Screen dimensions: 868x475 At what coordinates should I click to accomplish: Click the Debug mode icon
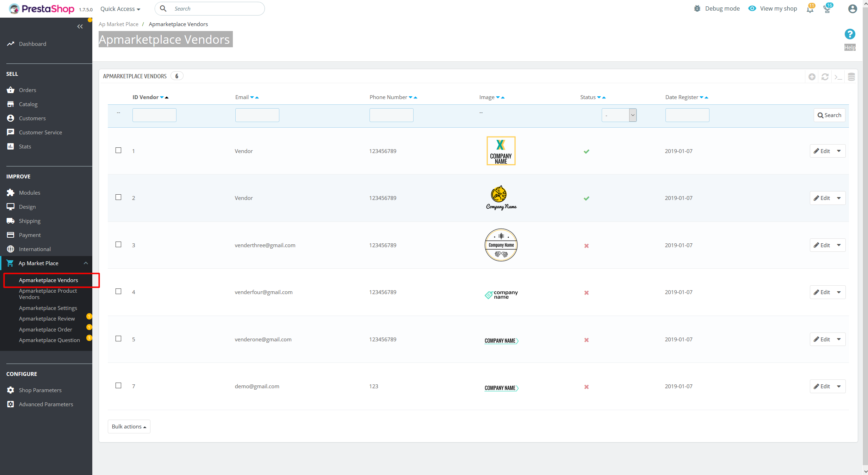coord(696,8)
